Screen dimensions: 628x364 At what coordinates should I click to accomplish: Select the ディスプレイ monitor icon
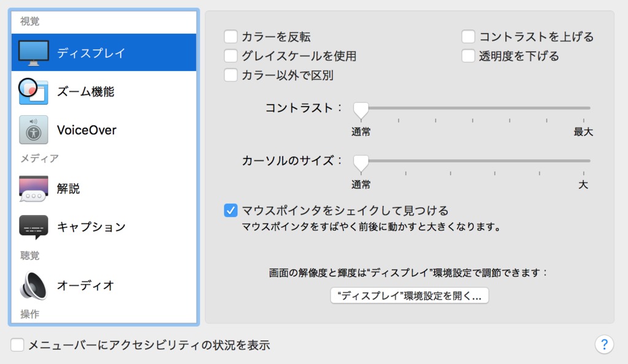tap(34, 53)
